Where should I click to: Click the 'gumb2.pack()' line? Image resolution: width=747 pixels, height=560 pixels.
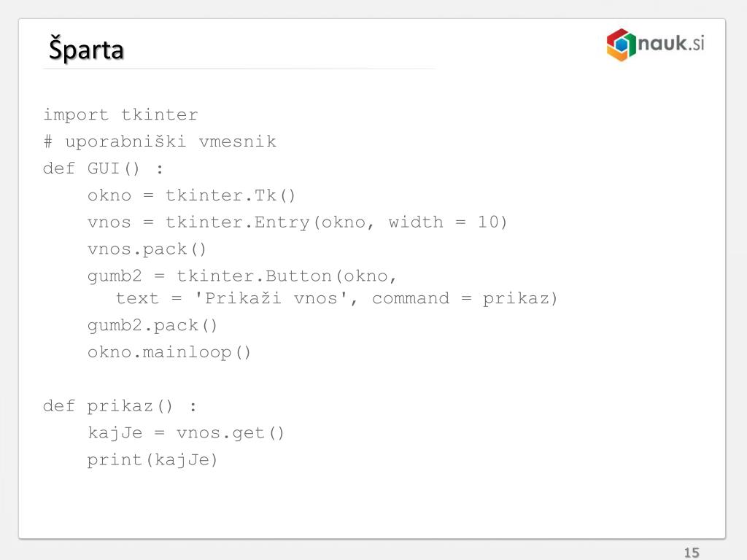(x=152, y=326)
